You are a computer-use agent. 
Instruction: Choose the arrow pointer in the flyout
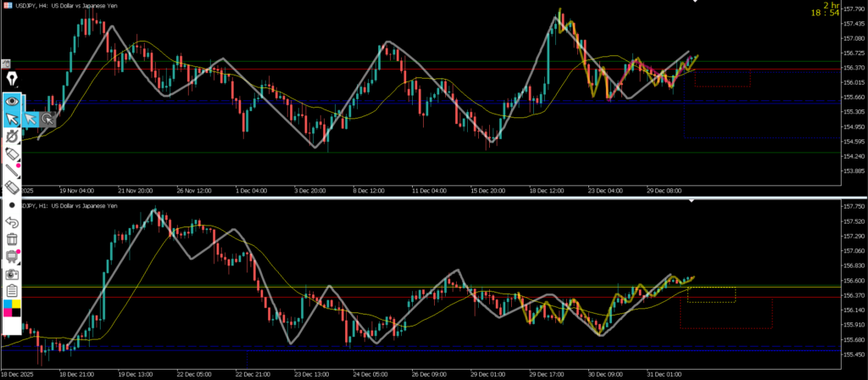[x=31, y=119]
